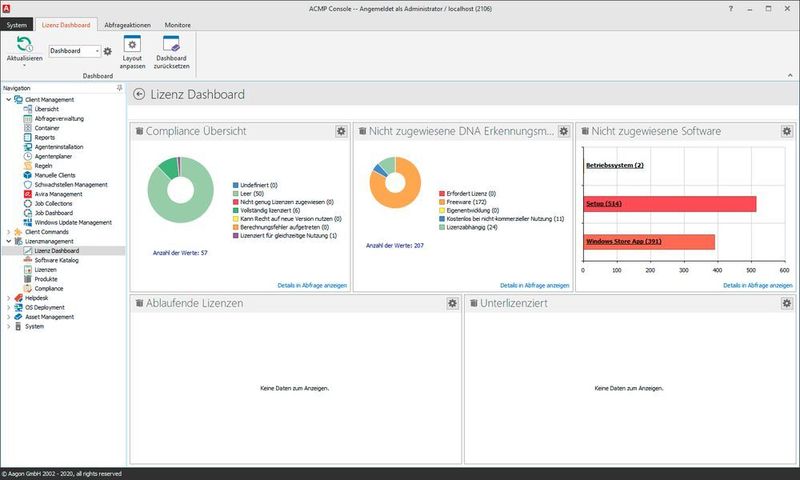This screenshot has width=800, height=480.
Task: Open Abfrageverwaltung in navigation tree
Action: coord(59,118)
